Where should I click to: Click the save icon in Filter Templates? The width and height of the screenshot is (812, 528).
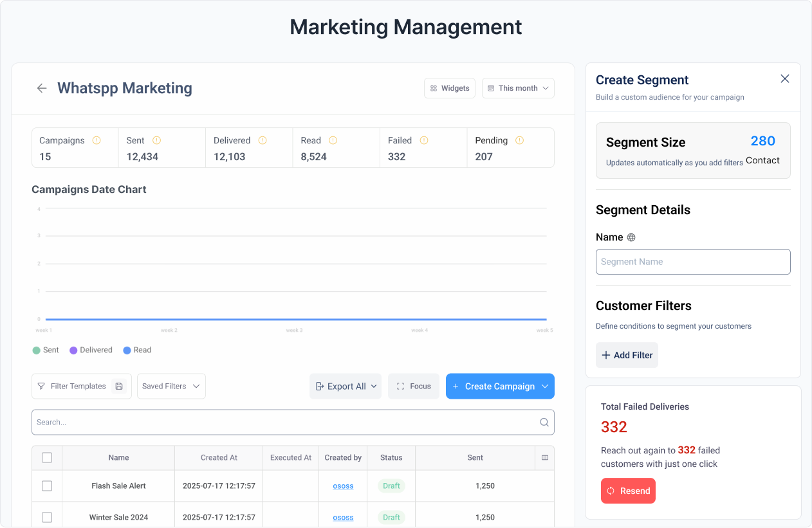tap(119, 387)
